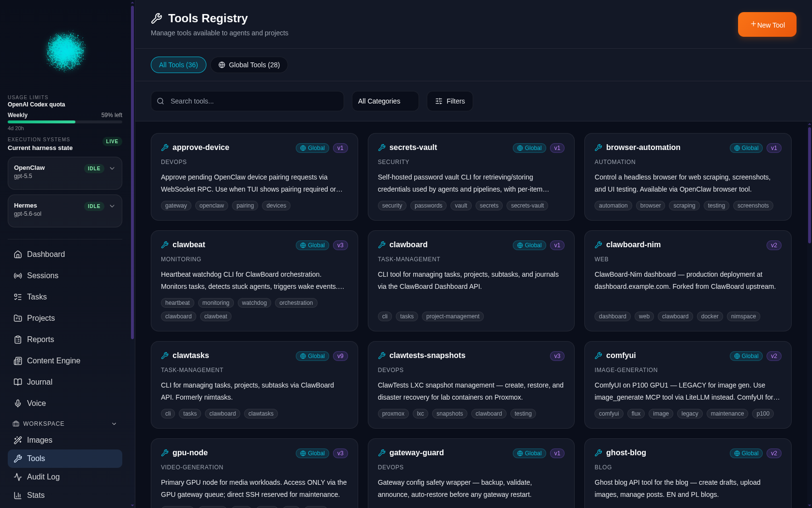Switch to the Global Tools (28) tab
The height and width of the screenshot is (508, 812).
(249, 65)
